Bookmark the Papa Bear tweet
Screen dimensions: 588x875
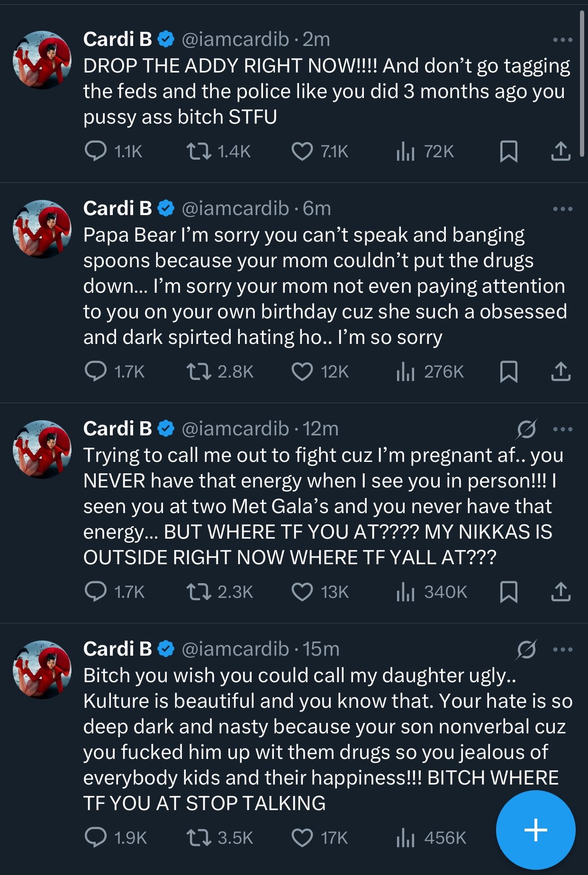(509, 371)
